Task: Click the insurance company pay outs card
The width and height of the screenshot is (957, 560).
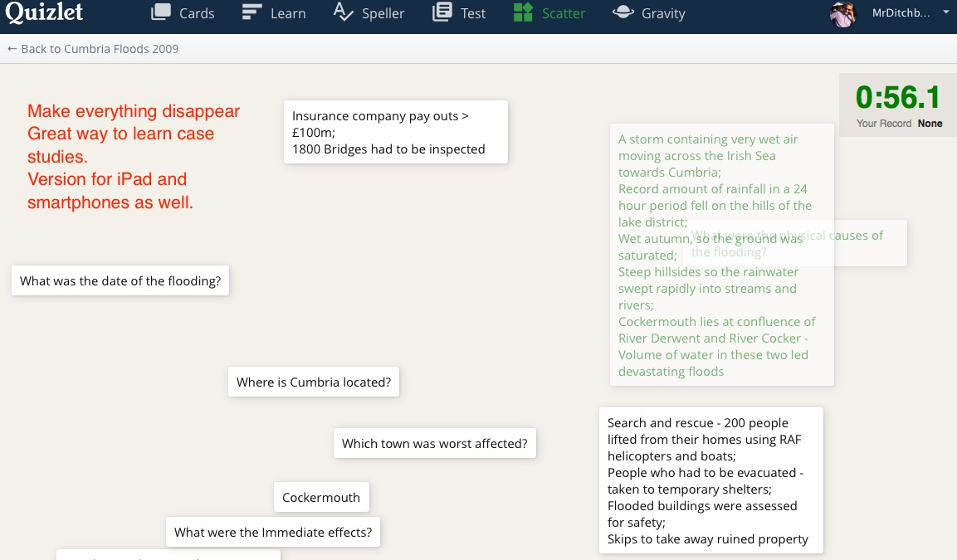Action: tap(395, 131)
